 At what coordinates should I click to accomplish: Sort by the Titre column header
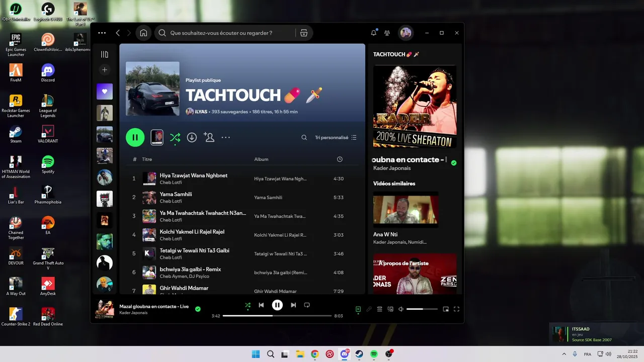pos(147,159)
